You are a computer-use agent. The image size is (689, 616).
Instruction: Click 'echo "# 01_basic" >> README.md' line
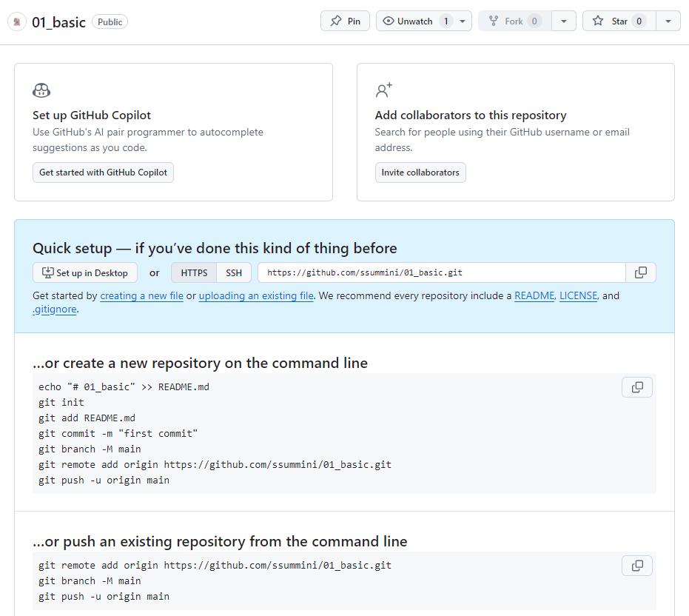124,387
